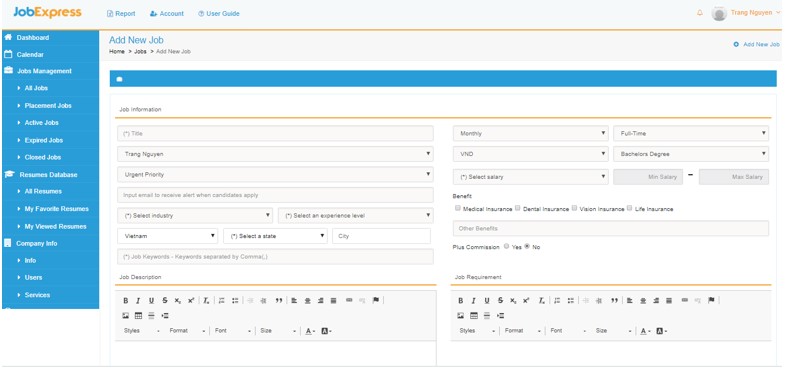Screen dimensions: 785x372
Task: Open the Select a state dropdown
Action: [275, 236]
